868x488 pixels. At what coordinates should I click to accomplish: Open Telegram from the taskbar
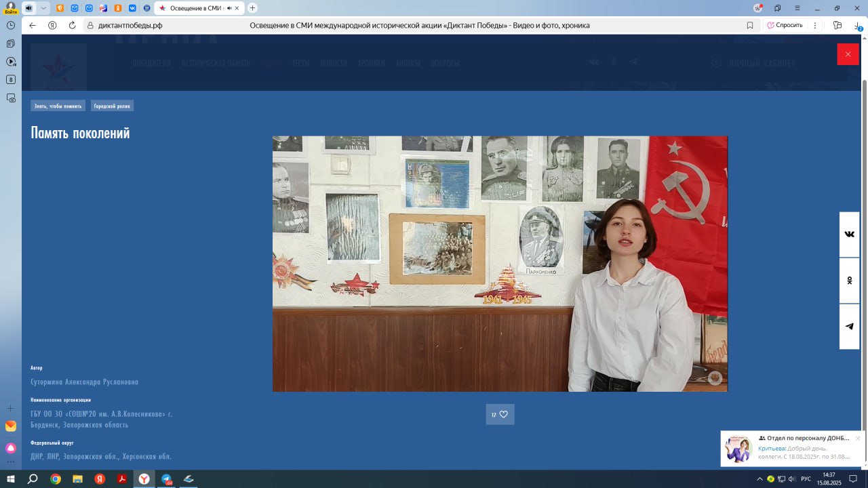click(167, 479)
